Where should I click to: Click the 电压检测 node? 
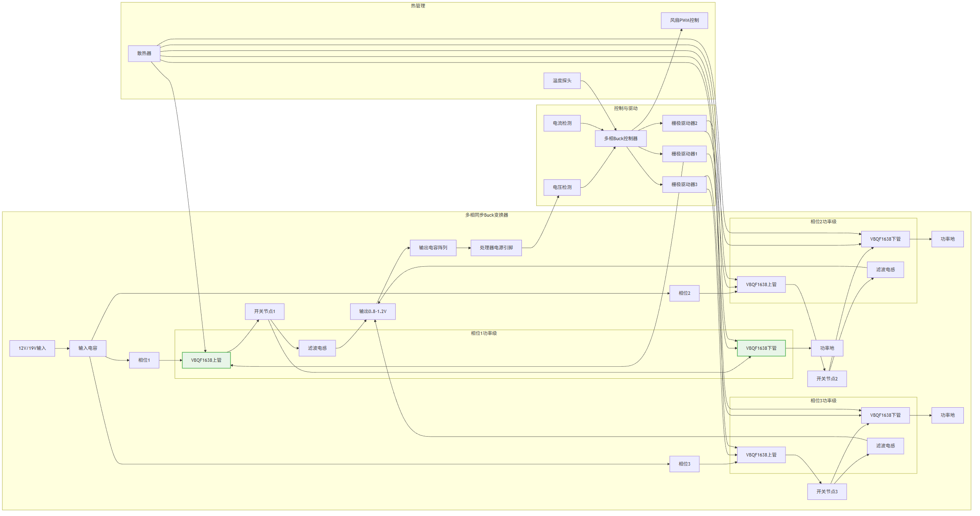point(562,187)
